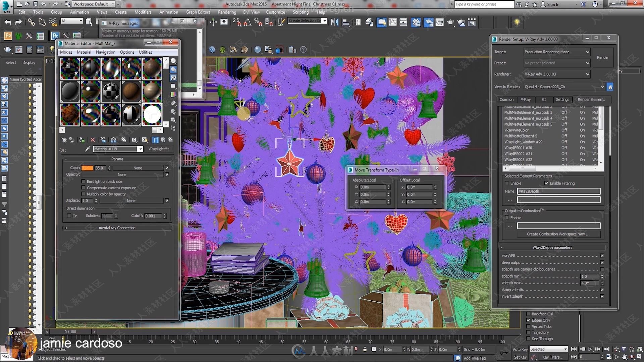Click the Color map None button
The width and height of the screenshot is (644, 362).
tap(138, 168)
